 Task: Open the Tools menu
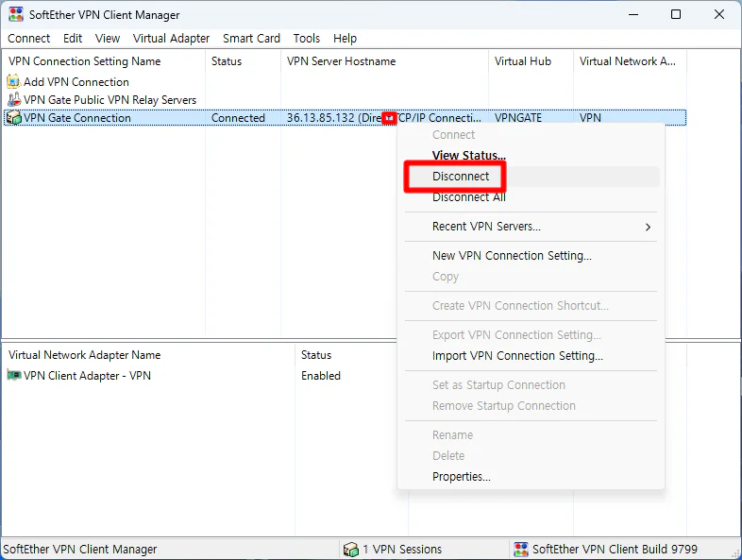(x=306, y=39)
